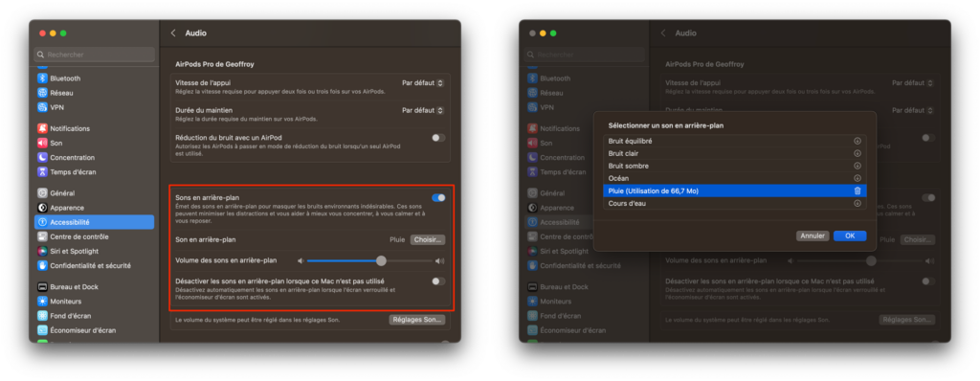Select the Bruit équilibré row in the dialog
Screen dimensions: 980x381
coord(734,142)
